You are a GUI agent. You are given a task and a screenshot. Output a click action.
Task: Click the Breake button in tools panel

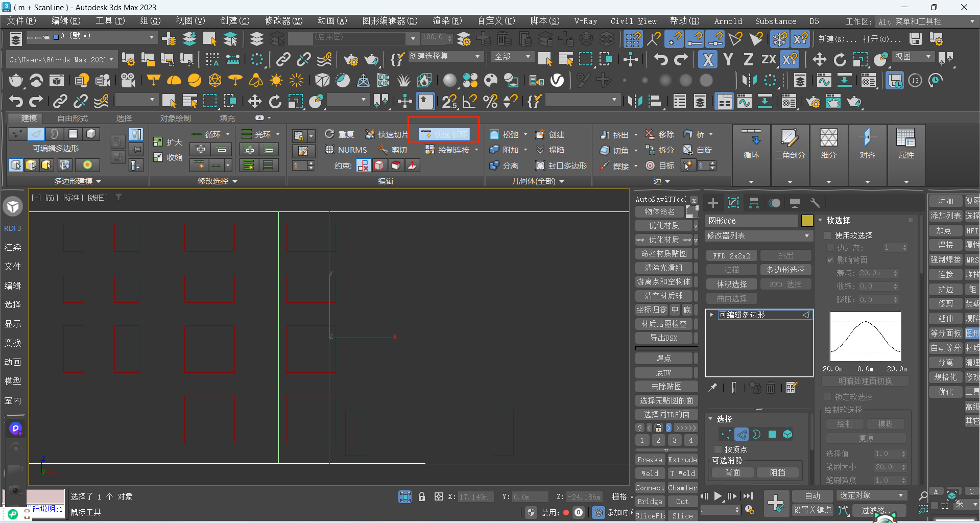point(650,460)
